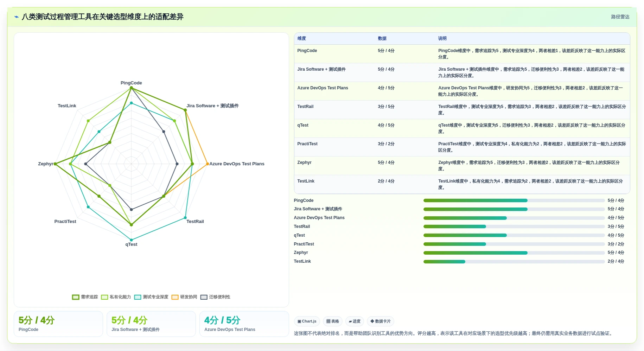Click the PingCode table row name
This screenshot has width=644, height=351.
pos(307,51)
